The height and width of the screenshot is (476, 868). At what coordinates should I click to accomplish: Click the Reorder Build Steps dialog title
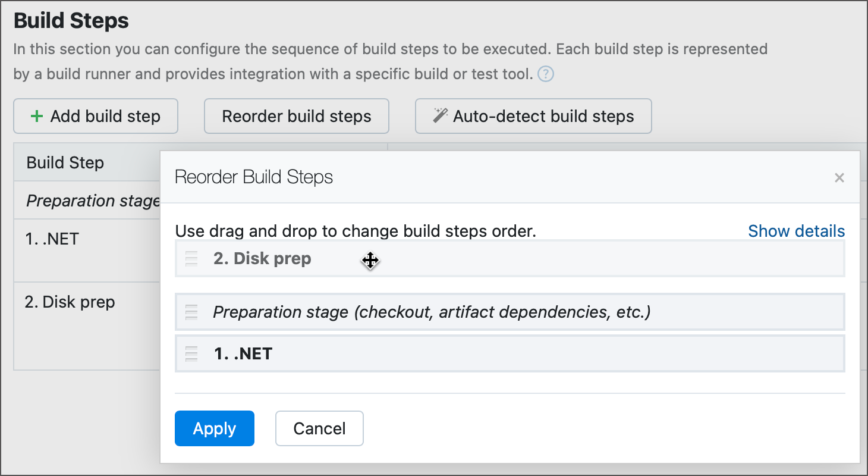[x=252, y=177]
